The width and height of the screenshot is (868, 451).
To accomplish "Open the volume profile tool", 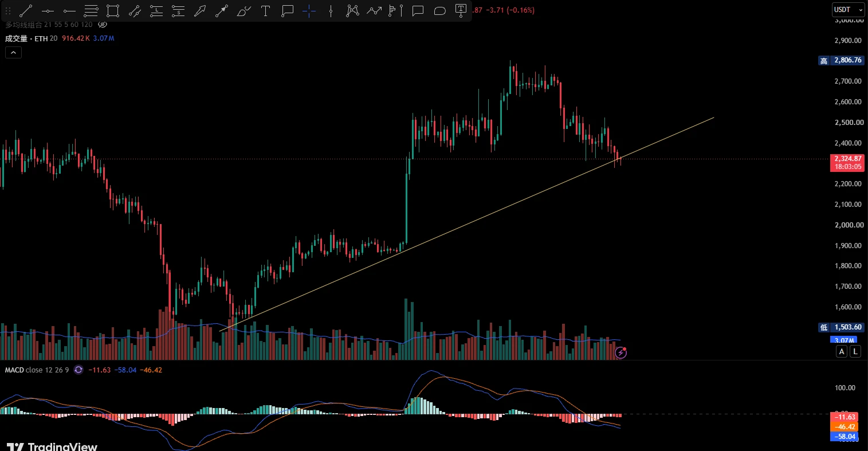I will tap(396, 10).
